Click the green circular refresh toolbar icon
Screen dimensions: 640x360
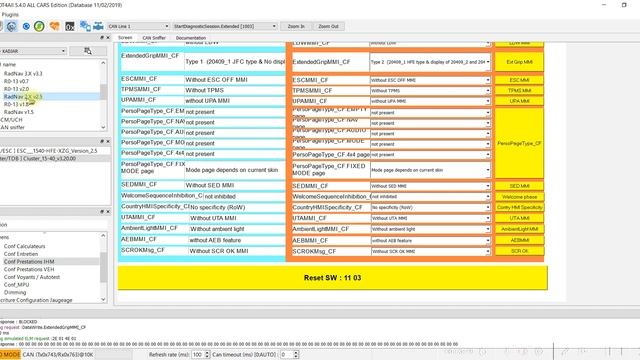pos(39,26)
